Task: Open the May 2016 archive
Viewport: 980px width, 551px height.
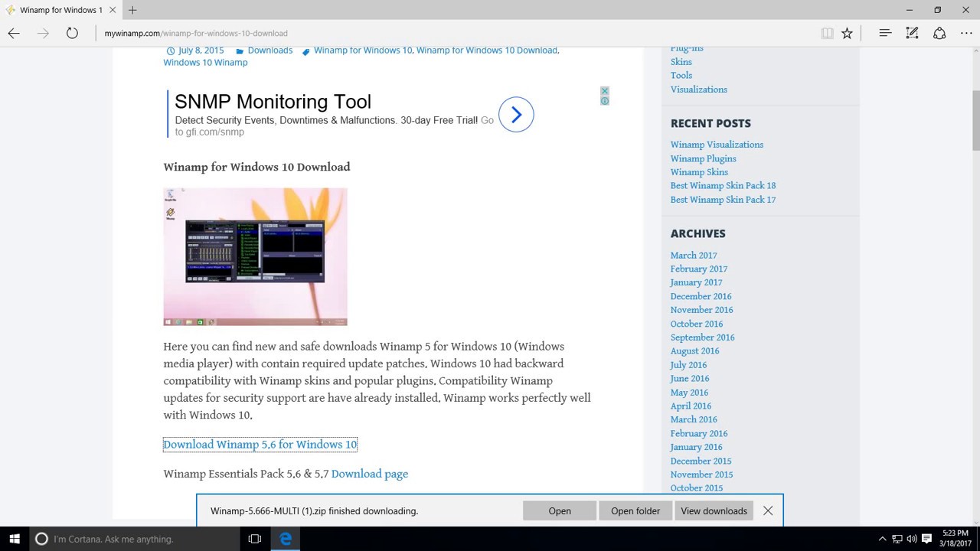Action: (x=689, y=393)
